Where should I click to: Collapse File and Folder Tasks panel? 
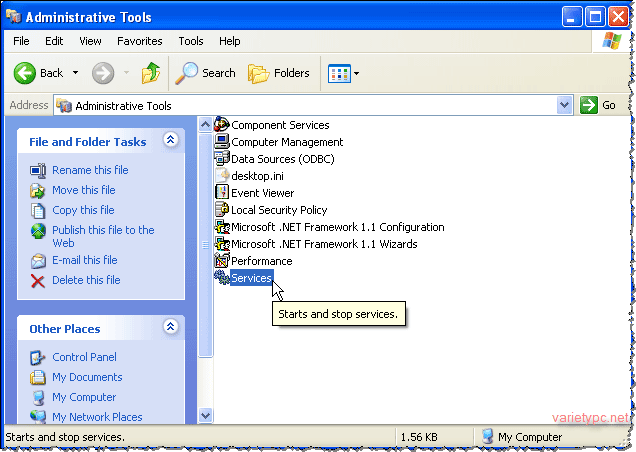point(171,140)
